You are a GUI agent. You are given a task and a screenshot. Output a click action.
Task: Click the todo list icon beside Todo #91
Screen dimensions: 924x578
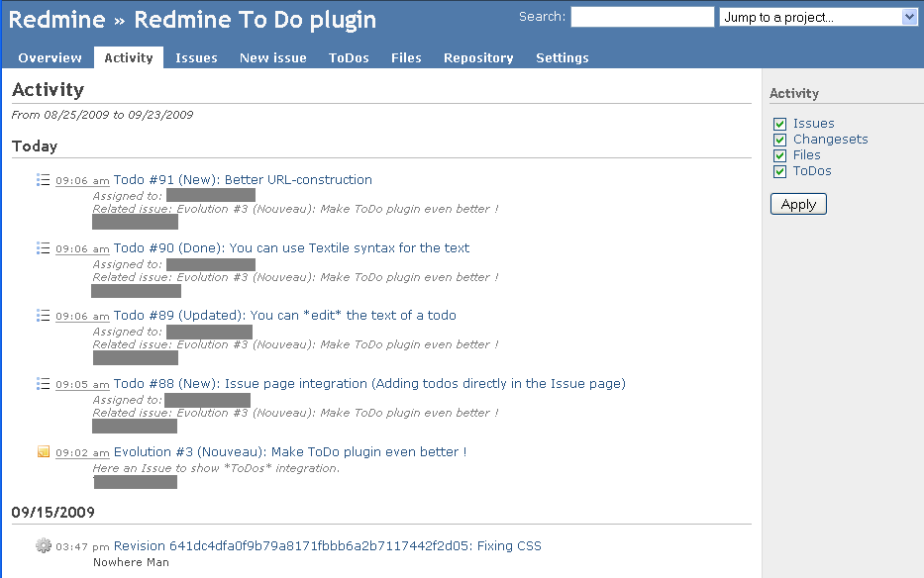point(43,180)
